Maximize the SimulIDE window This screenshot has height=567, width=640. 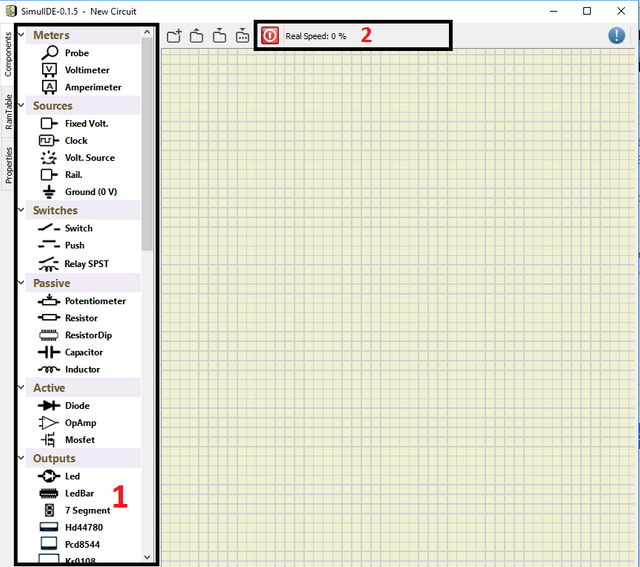[587, 11]
